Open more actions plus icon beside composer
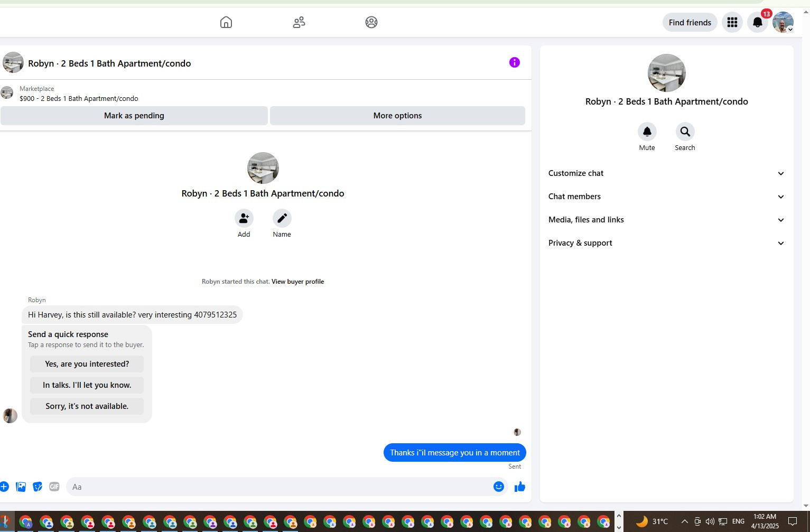The image size is (810, 532). 4,487
